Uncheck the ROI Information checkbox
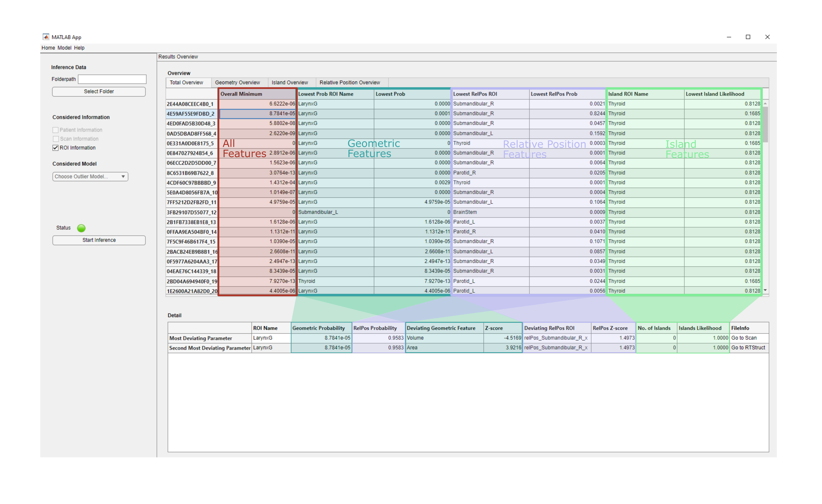This screenshot has height=504, width=822. (56, 148)
